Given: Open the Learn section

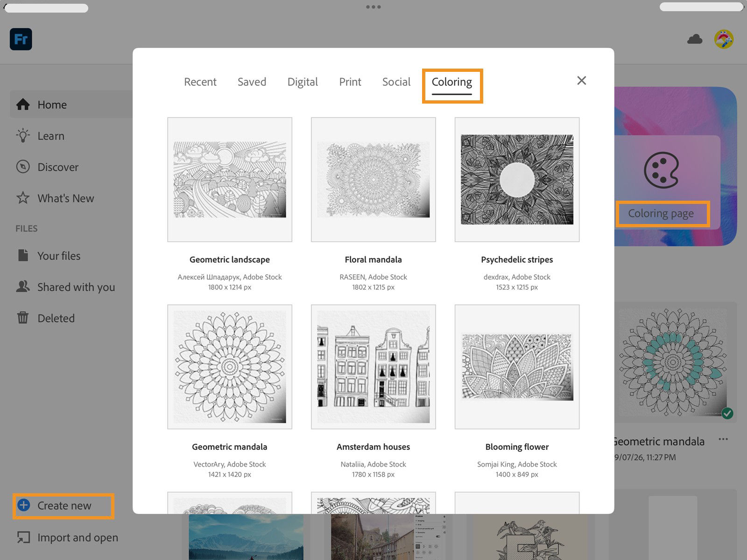Looking at the screenshot, I should [51, 136].
